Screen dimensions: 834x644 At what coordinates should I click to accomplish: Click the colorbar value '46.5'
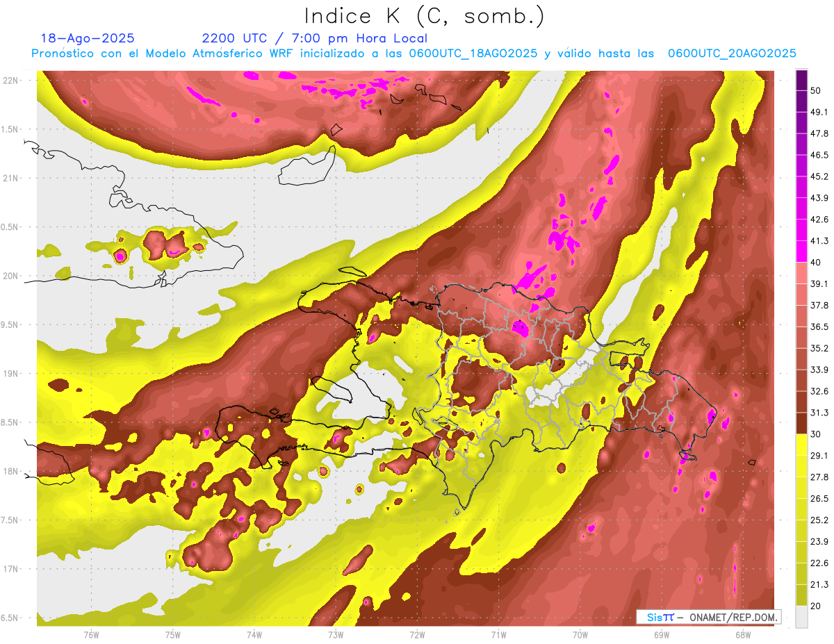(x=819, y=155)
